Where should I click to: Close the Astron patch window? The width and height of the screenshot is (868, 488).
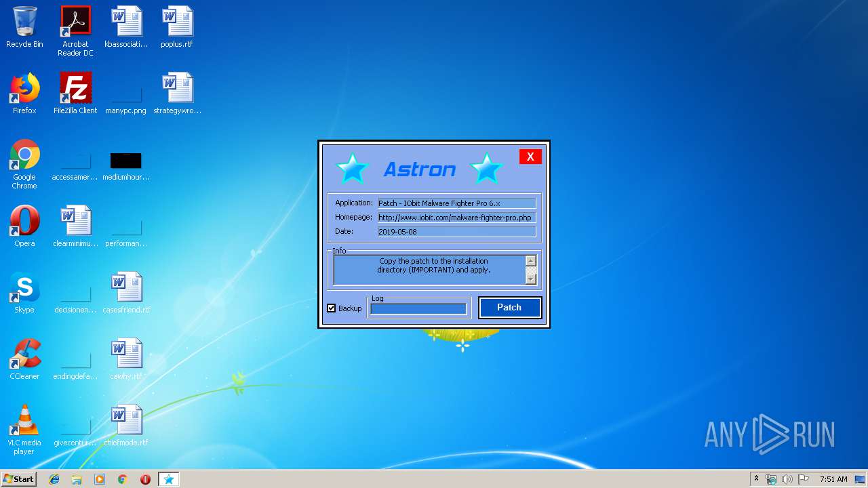[x=530, y=157]
